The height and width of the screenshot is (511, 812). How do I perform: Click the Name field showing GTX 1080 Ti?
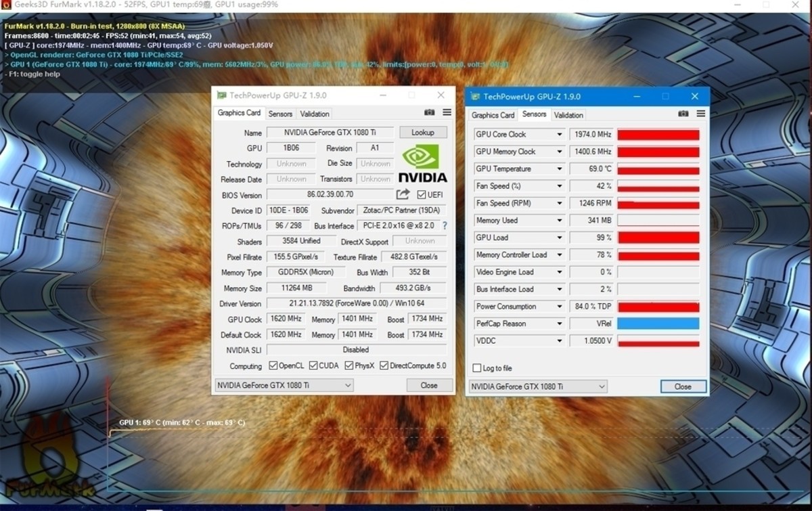[x=330, y=133]
